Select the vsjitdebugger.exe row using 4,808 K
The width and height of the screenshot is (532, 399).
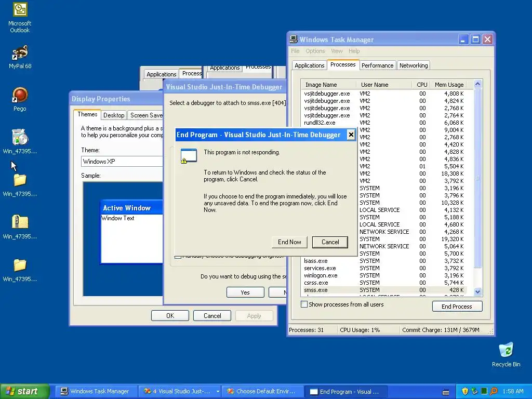pyautogui.click(x=384, y=94)
